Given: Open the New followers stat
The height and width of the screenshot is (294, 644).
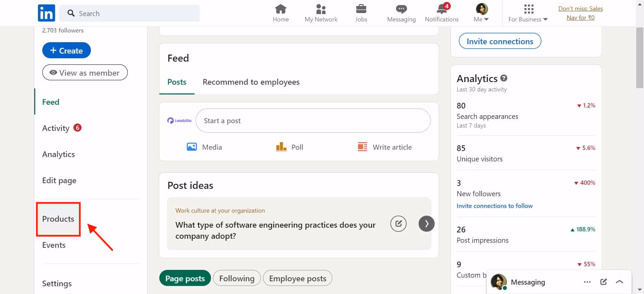Looking at the screenshot, I should coord(526,188).
